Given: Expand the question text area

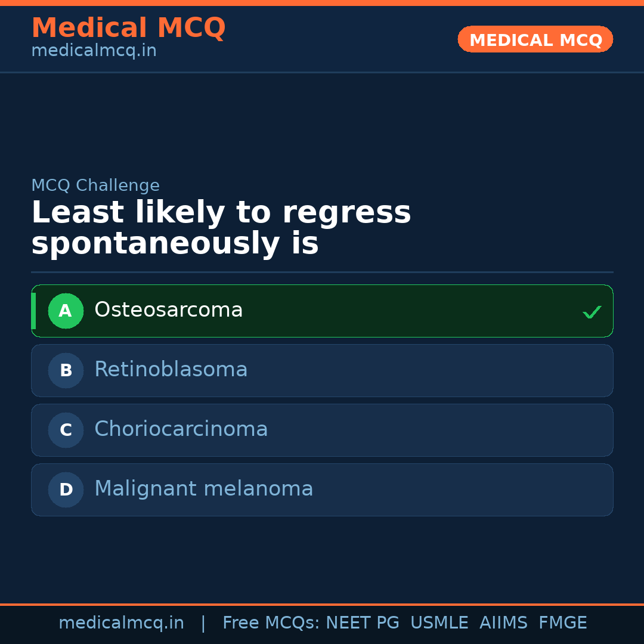Looking at the screenshot, I should click(x=222, y=227).
